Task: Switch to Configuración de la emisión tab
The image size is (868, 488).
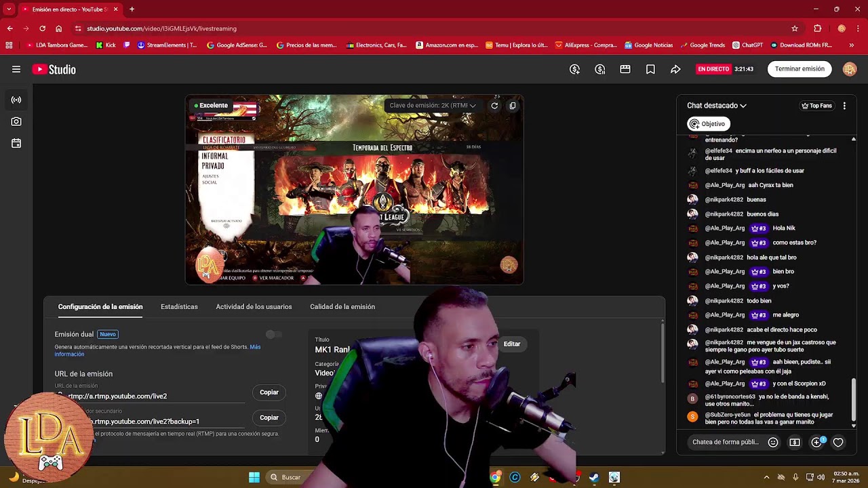Action: tap(100, 307)
